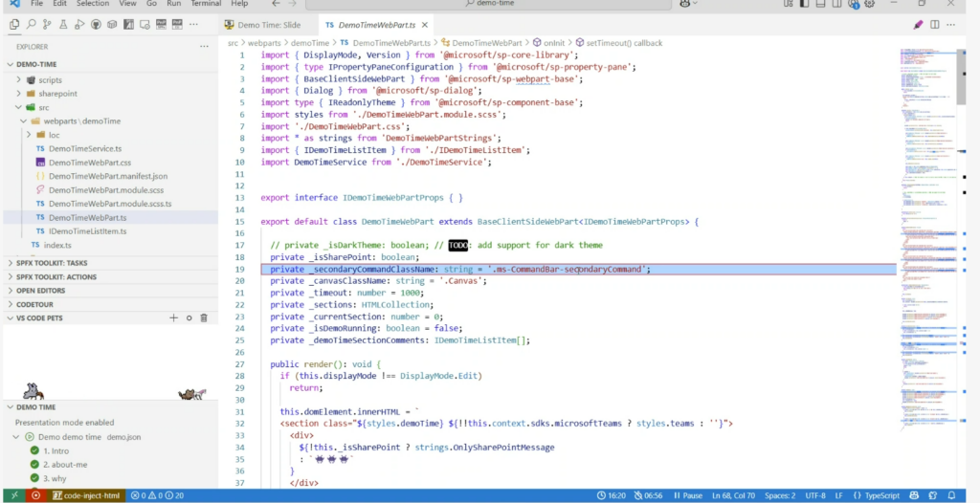Open DemoTimeService.ts in the explorer
The height and width of the screenshot is (503, 980).
tap(84, 148)
